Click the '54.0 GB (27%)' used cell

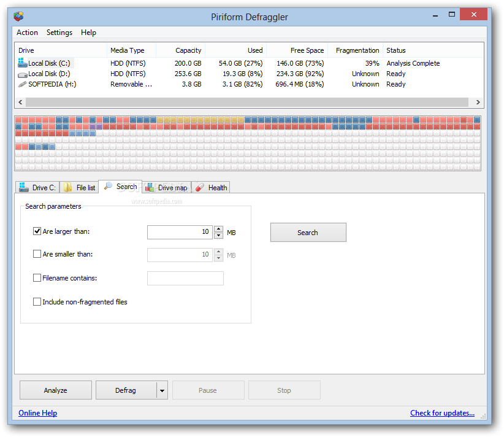click(x=241, y=63)
